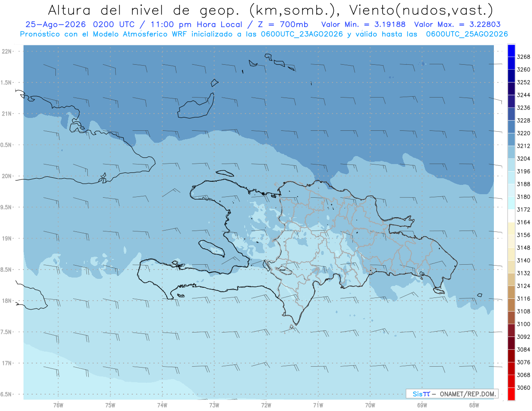The height and width of the screenshot is (411, 532).
Task: Click the '11:00 pm Hora Local' text
Action: [x=197, y=25]
